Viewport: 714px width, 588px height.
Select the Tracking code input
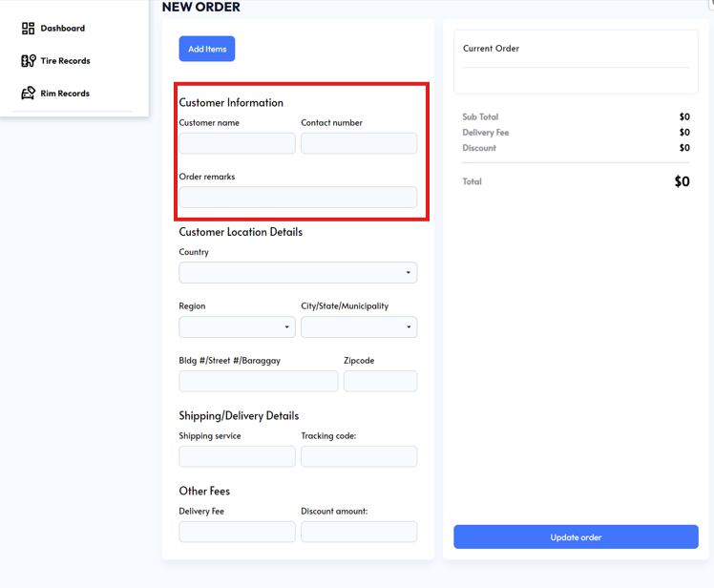359,456
